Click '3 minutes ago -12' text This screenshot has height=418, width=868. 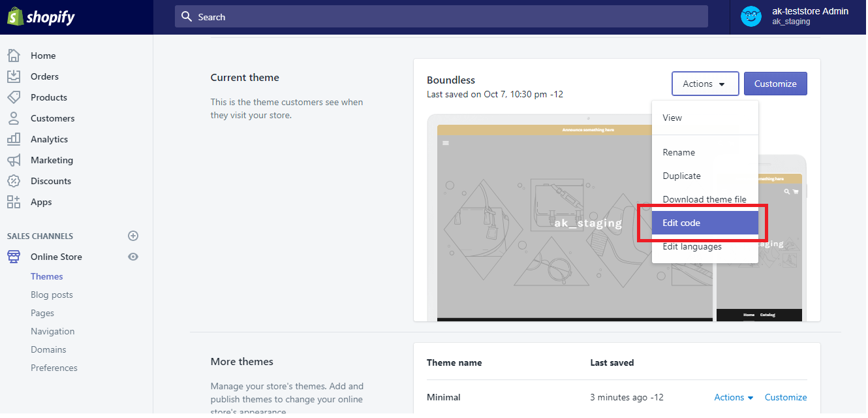[x=627, y=397]
